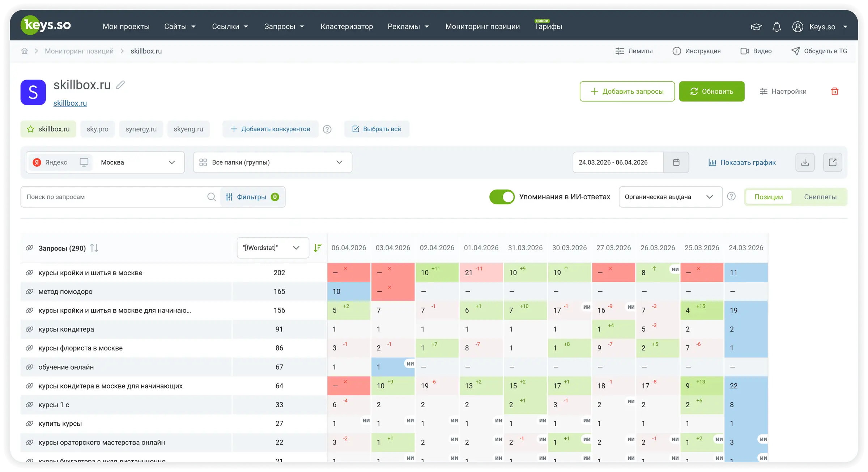This screenshot has width=868, height=472.
Task: Open Инструкция help link
Action: (697, 51)
